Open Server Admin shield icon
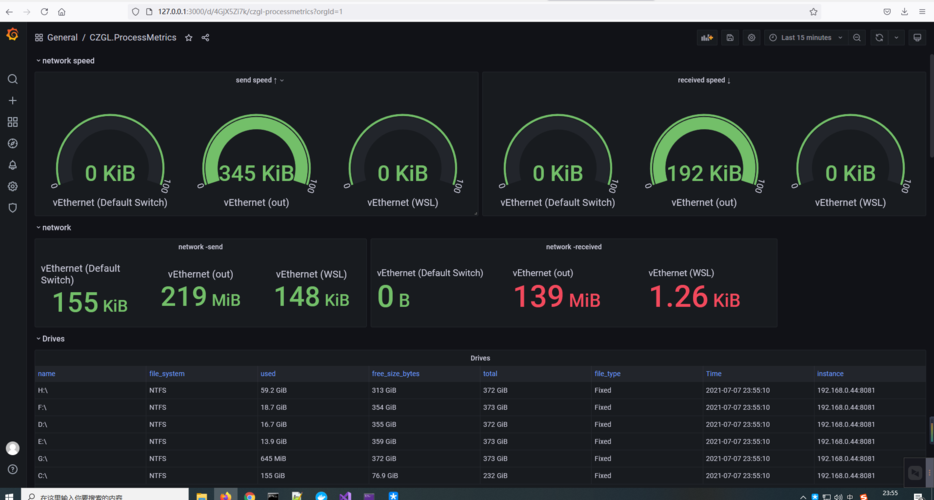Image resolution: width=934 pixels, height=500 pixels. tap(13, 208)
